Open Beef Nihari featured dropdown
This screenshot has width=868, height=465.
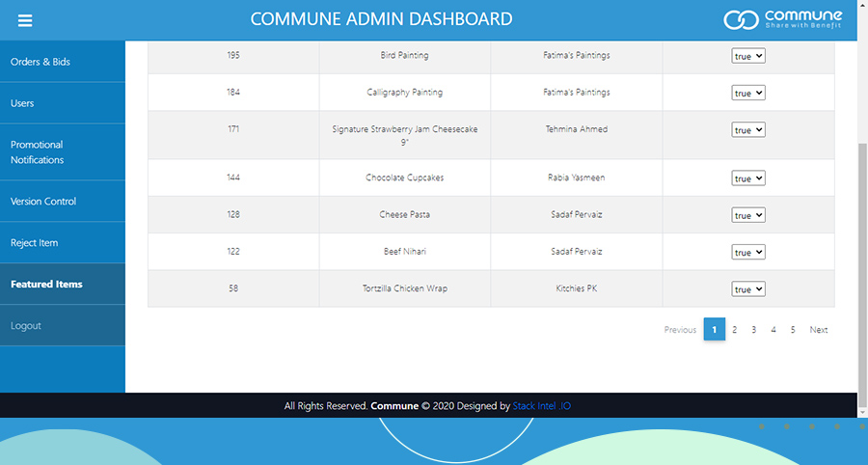pyautogui.click(x=747, y=252)
